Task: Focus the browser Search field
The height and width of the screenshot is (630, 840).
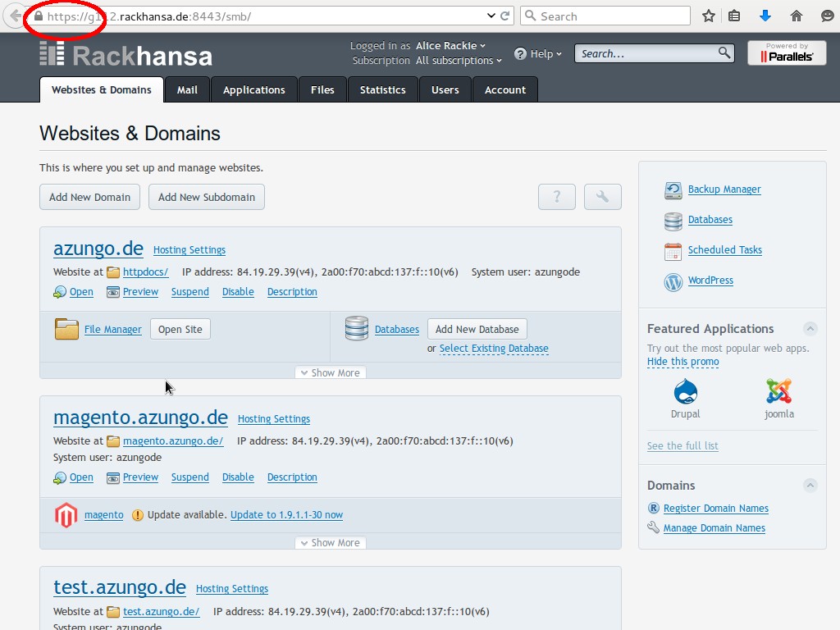Action: click(605, 16)
